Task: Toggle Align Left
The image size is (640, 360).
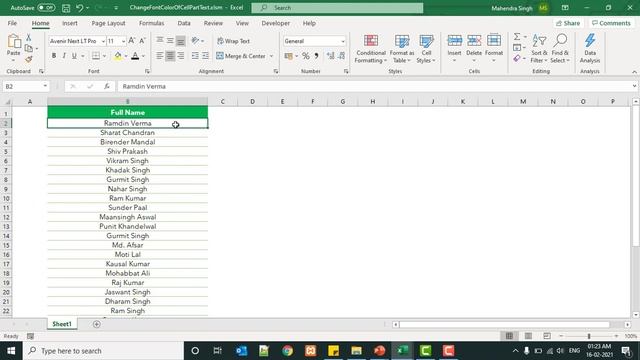Action: coord(160,56)
